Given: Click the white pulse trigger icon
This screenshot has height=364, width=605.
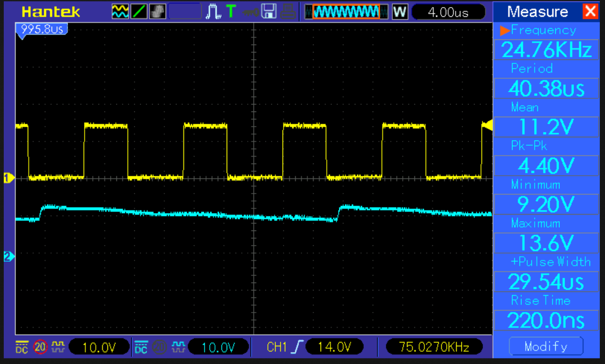Looking at the screenshot, I should point(214,11).
